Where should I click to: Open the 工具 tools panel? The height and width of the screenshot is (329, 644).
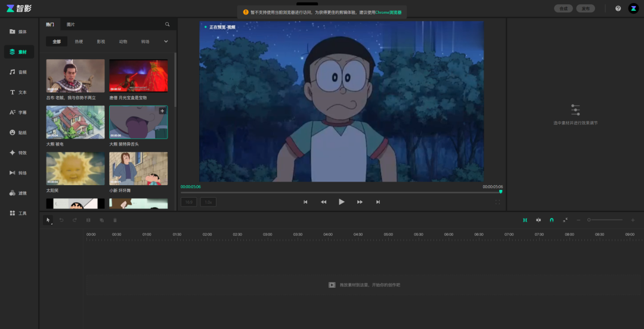[19, 213]
